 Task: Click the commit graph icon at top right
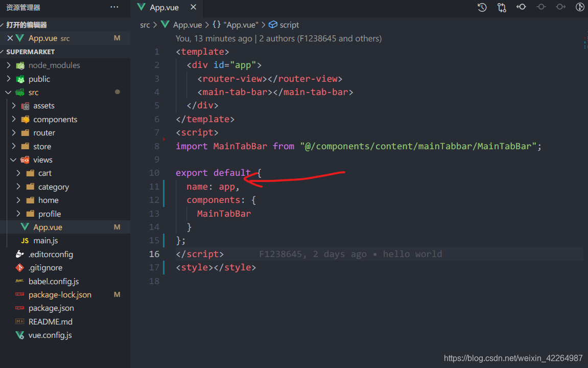(x=579, y=7)
